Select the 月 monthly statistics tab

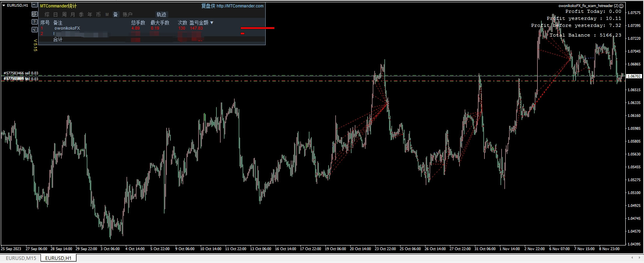pyautogui.click(x=73, y=14)
